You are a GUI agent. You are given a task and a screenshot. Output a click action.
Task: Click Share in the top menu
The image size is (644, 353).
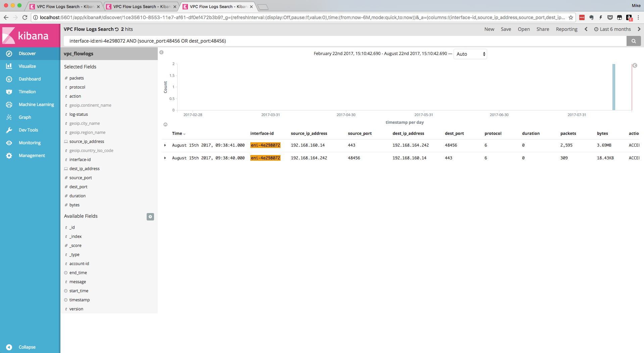tap(543, 29)
